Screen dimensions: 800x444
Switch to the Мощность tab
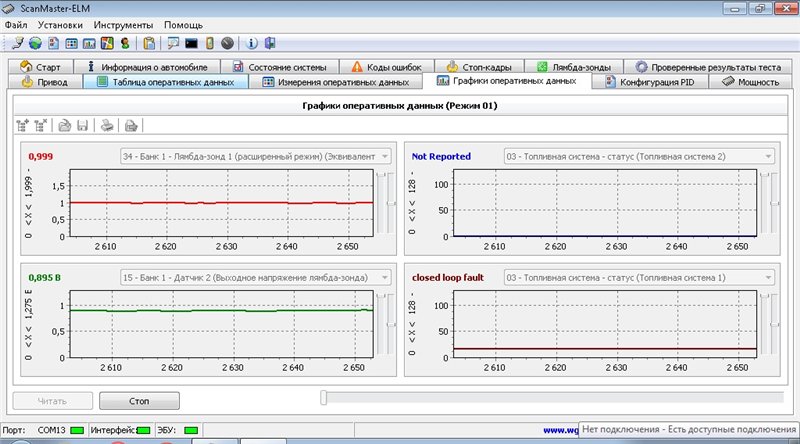point(751,82)
